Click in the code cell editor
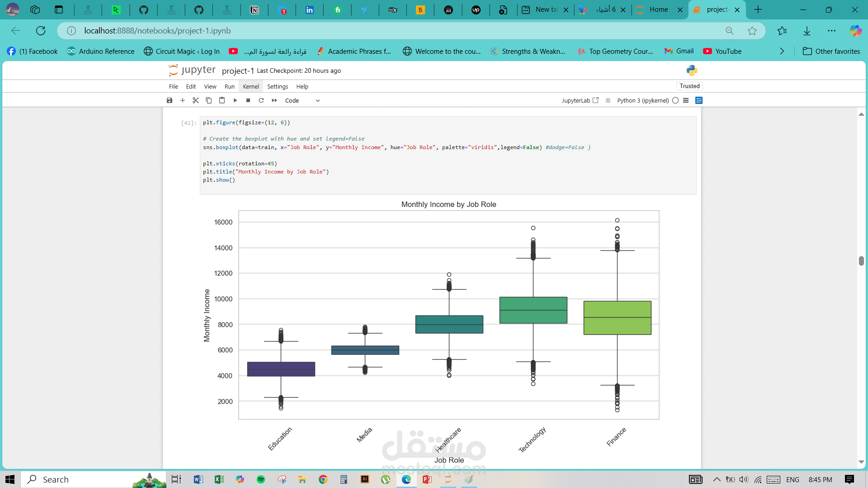868x488 pixels. [448, 155]
